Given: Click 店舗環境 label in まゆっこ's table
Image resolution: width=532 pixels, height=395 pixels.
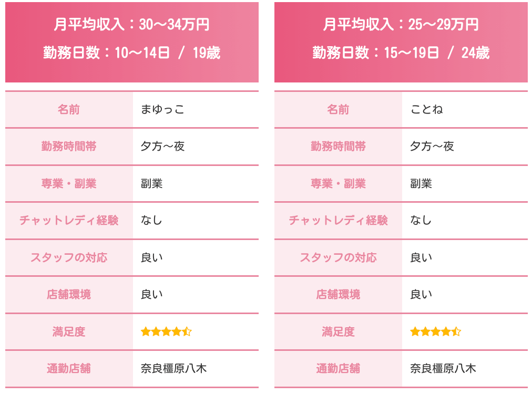Looking at the screenshot, I should pyautogui.click(x=69, y=294).
